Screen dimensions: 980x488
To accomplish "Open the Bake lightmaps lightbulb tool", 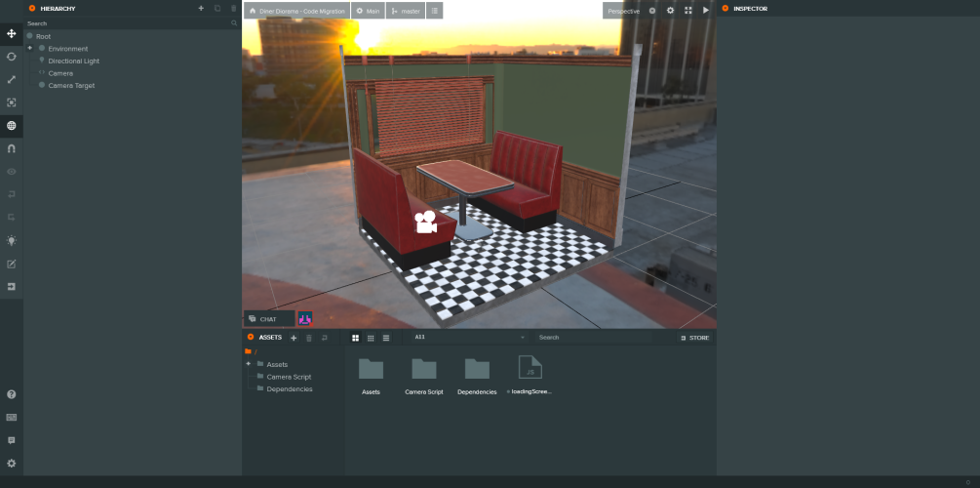I will click(x=12, y=240).
